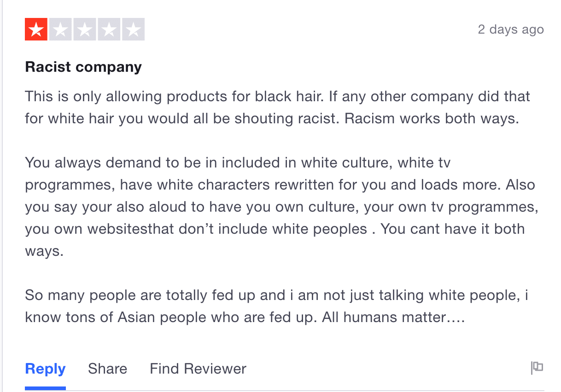Open the "Racist company" review title
This screenshot has height=392, width=561.
click(x=83, y=67)
